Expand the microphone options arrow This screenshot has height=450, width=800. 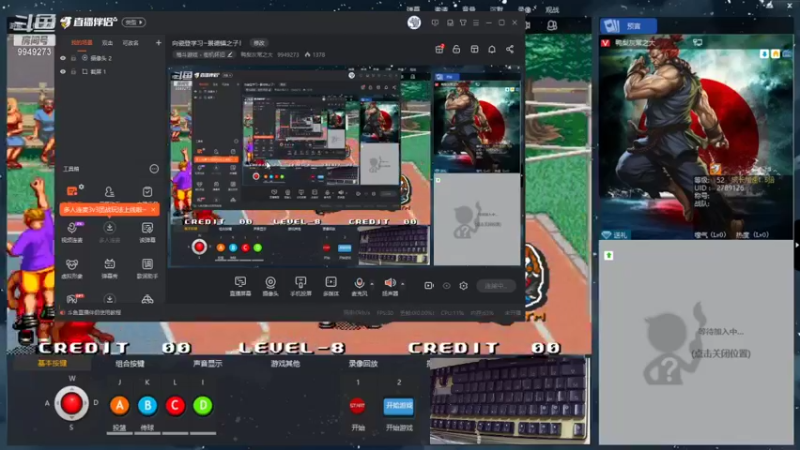pyautogui.click(x=371, y=283)
